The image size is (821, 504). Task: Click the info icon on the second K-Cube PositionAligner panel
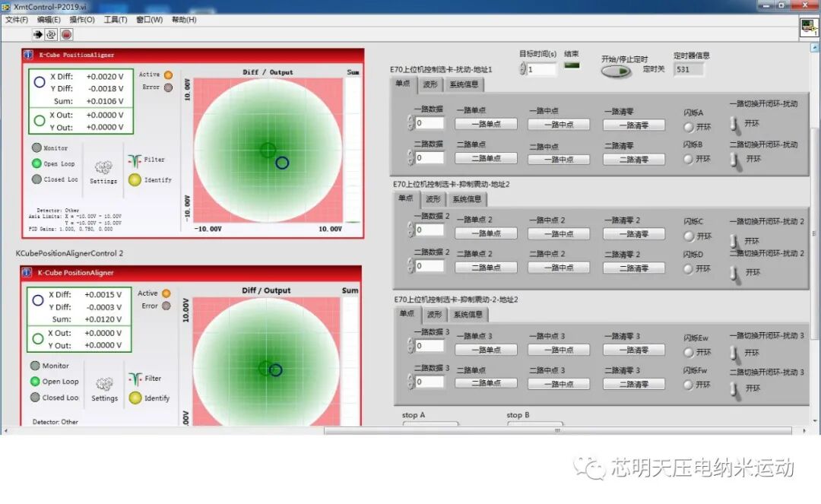tap(27, 272)
